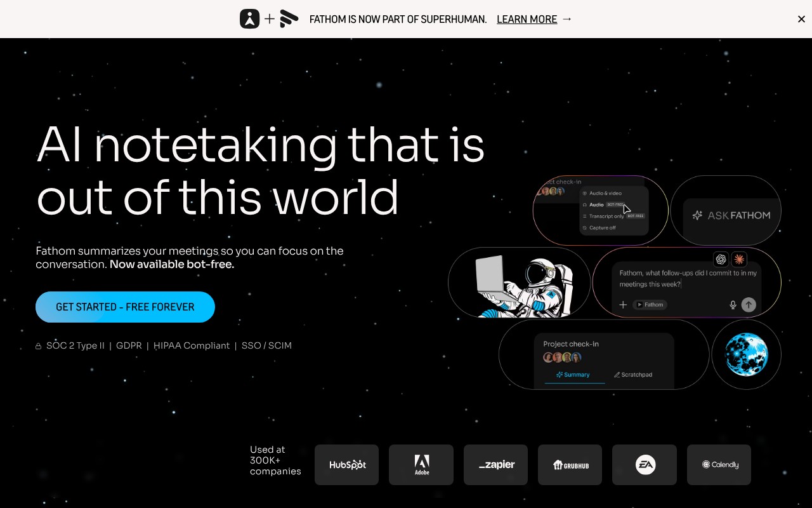The width and height of the screenshot is (812, 508).
Task: Switch to the Summary tab
Action: coord(573,375)
